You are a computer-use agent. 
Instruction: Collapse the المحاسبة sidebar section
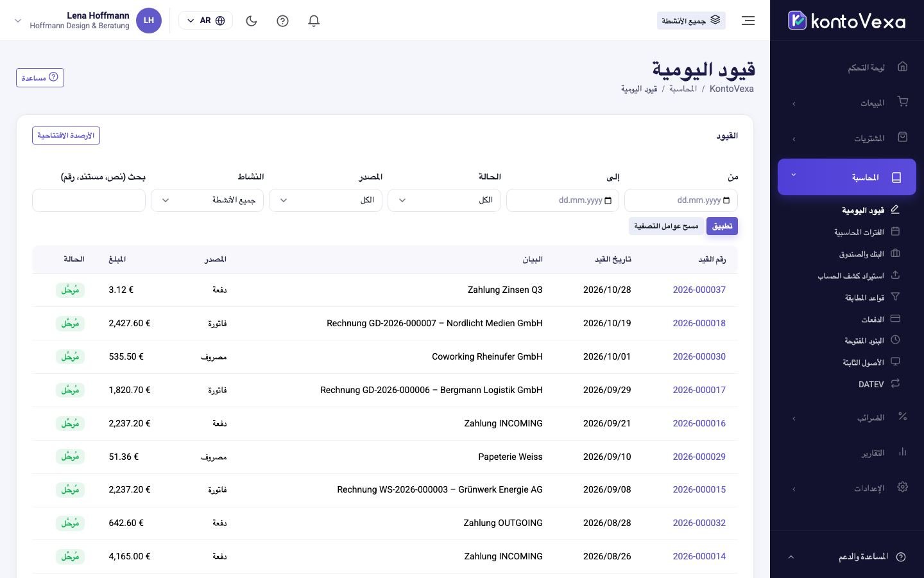tap(847, 177)
